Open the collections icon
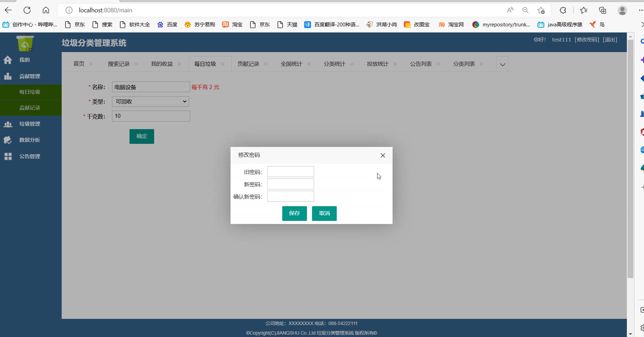The image size is (644, 337). point(603,10)
